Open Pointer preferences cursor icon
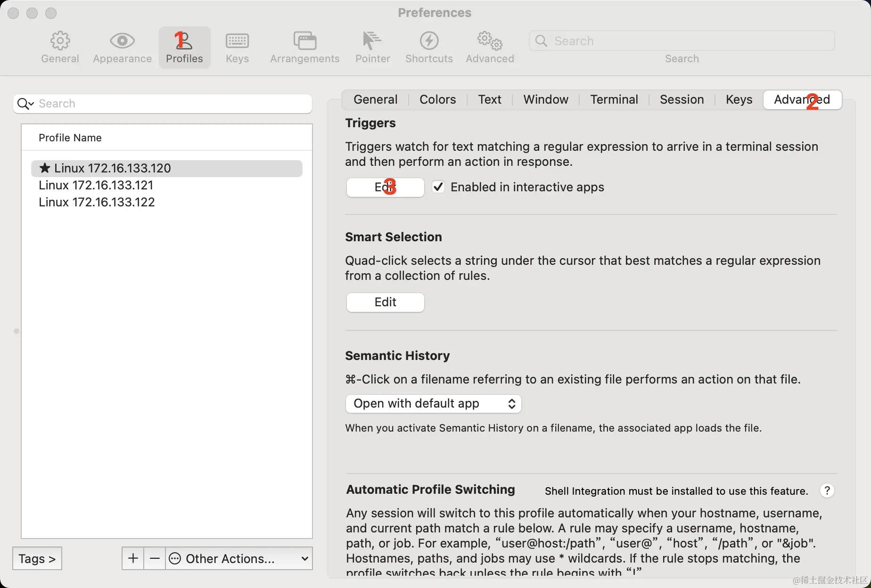The height and width of the screenshot is (588, 871). (x=372, y=41)
